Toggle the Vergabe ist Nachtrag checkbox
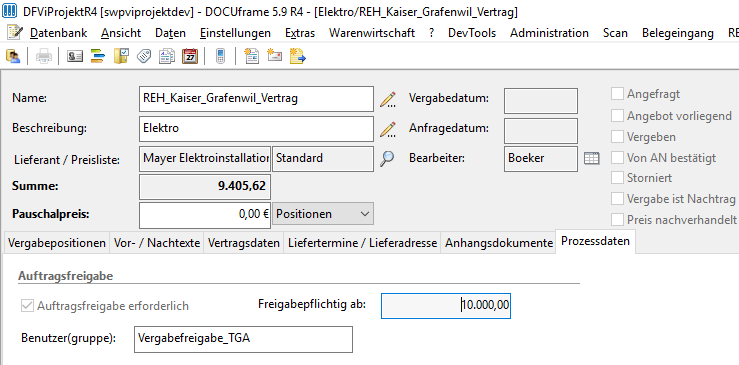The width and height of the screenshot is (739, 365). (x=617, y=199)
